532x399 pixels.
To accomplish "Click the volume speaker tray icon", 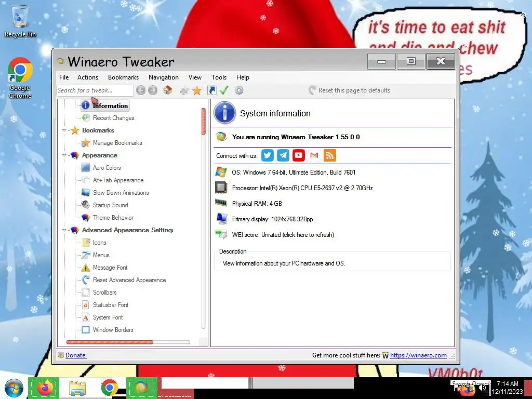I will [483, 388].
